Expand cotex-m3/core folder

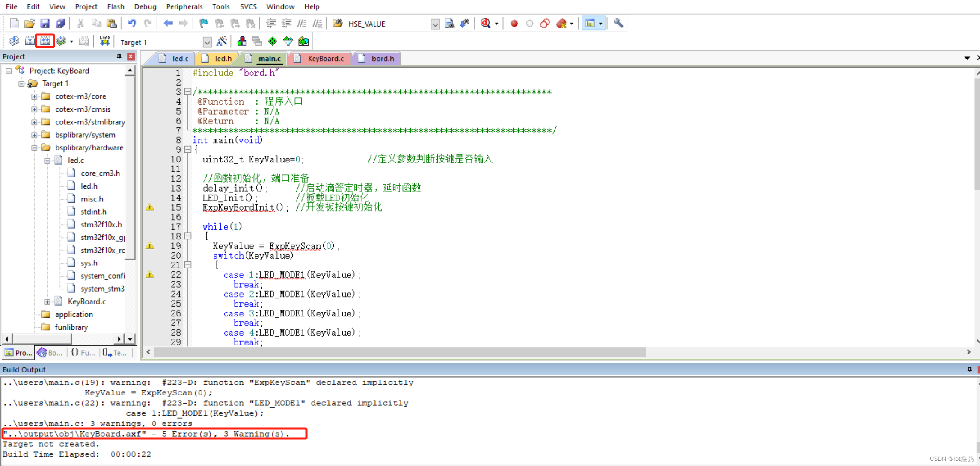click(34, 97)
